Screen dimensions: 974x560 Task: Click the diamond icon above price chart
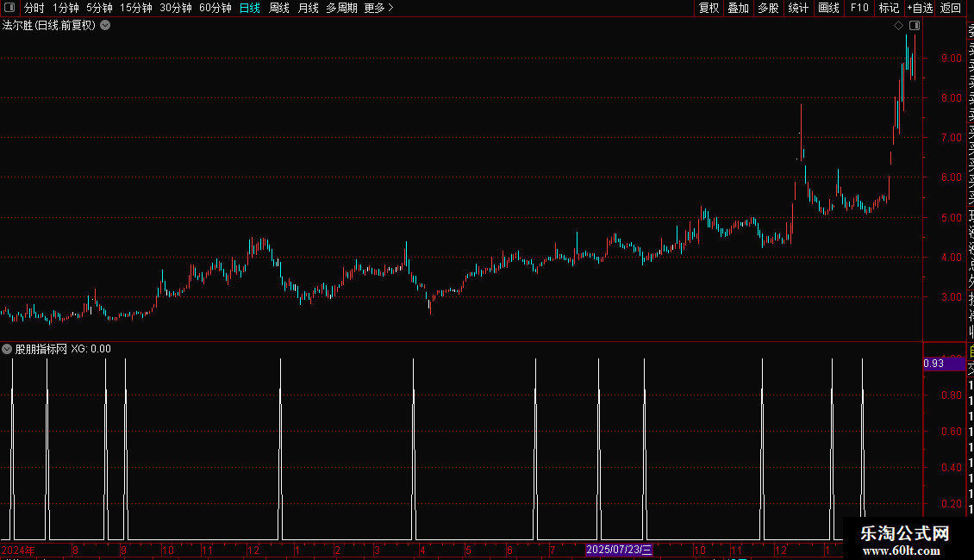pyautogui.click(x=898, y=26)
